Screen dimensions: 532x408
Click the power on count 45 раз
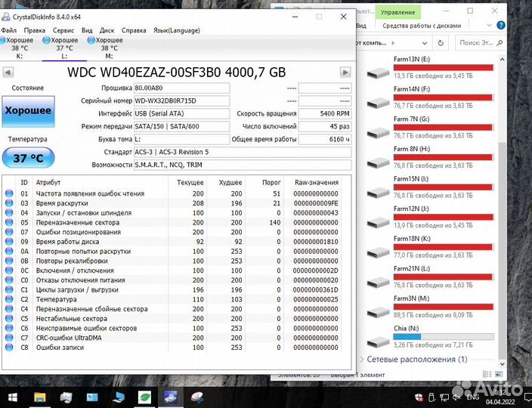(x=325, y=126)
